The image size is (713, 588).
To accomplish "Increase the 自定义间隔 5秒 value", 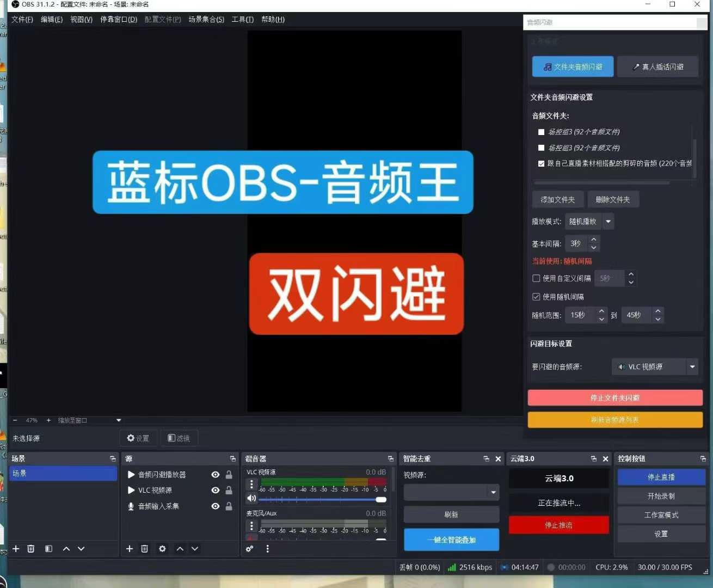I will click(631, 274).
